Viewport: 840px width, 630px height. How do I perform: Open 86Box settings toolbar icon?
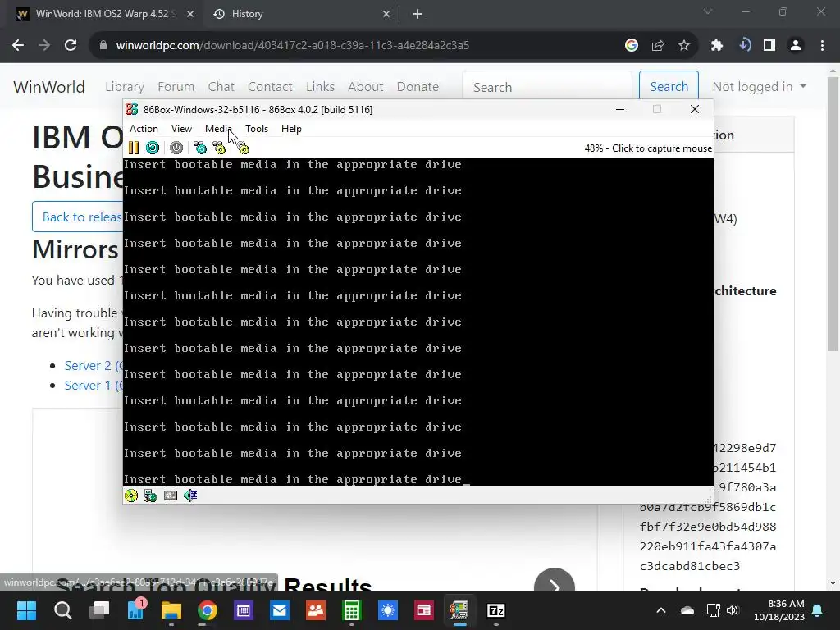243,148
